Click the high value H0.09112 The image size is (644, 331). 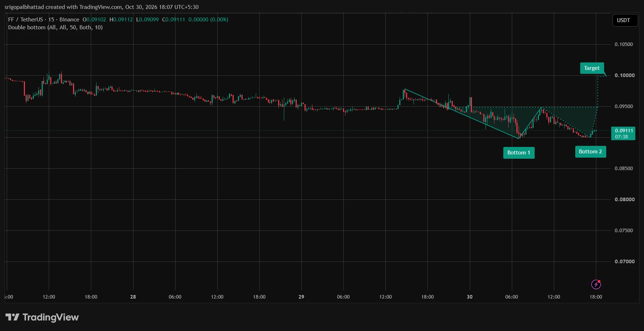pos(121,20)
